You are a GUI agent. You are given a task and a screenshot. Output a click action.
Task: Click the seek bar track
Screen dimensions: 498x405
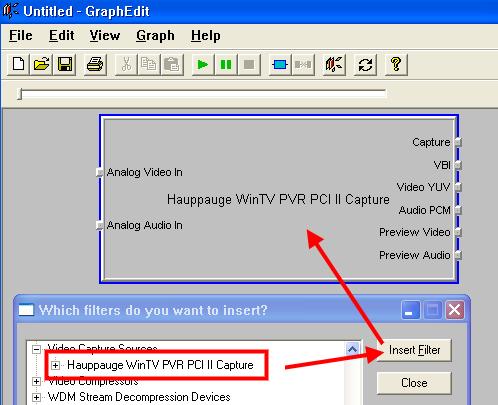(x=203, y=94)
